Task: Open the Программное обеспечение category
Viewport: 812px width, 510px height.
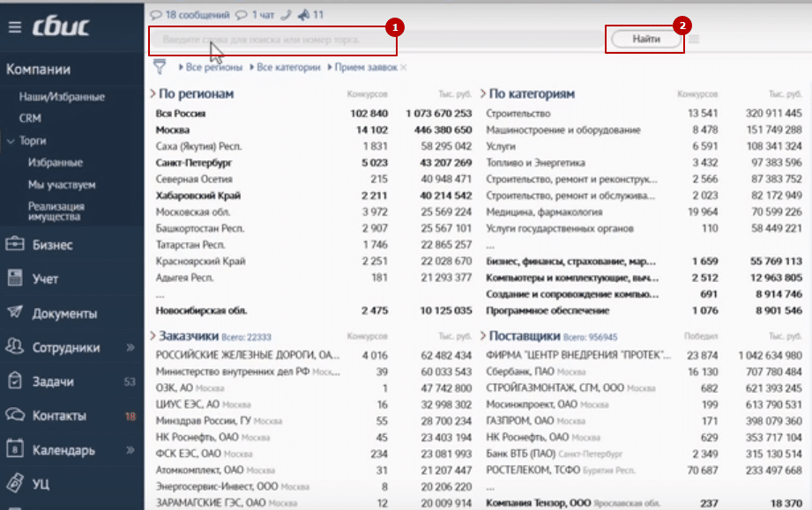Action: 548,310
